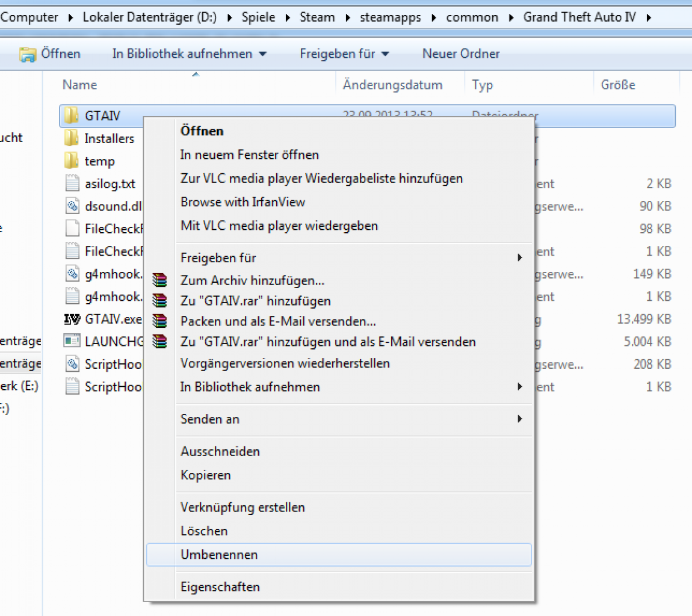The width and height of the screenshot is (692, 616).
Task: Choose Öffnen in the context menu
Action: click(339, 131)
